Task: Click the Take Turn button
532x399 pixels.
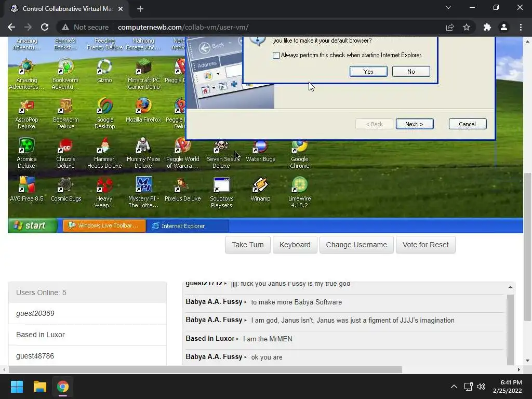Action: (x=248, y=245)
